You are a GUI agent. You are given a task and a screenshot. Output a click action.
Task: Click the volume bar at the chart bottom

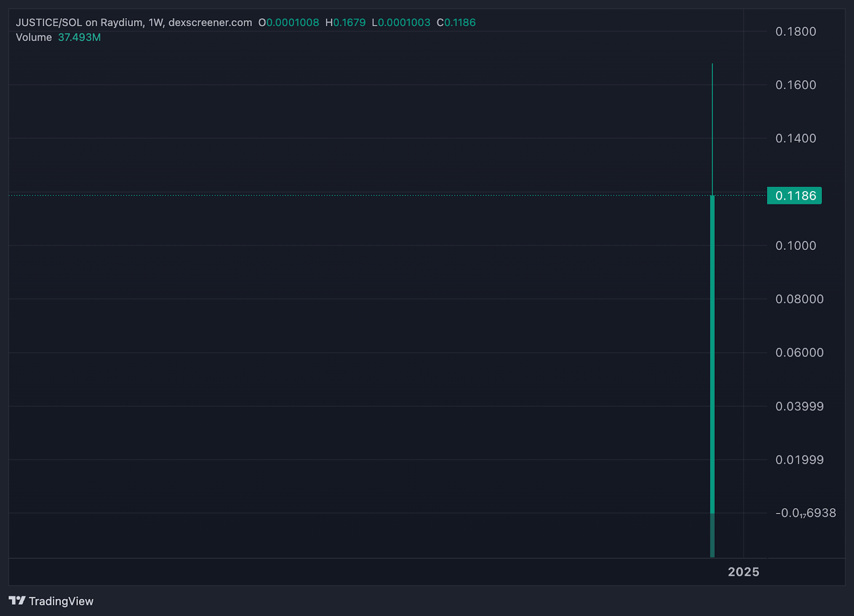[x=712, y=536]
